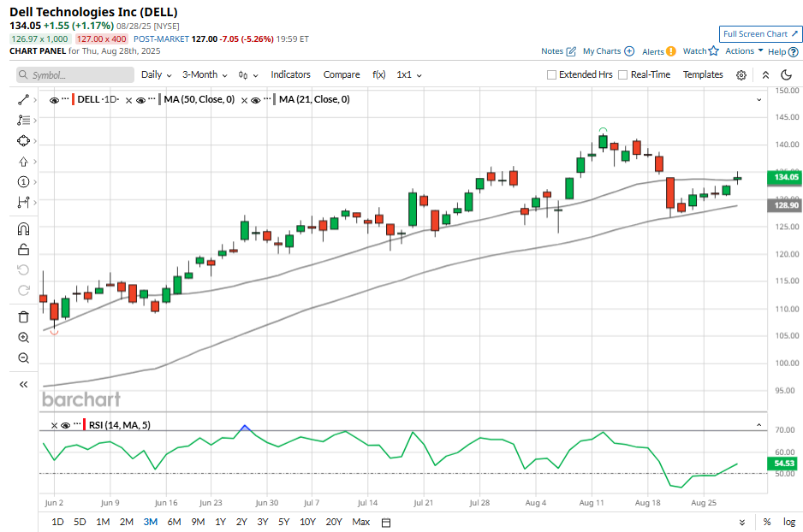The width and height of the screenshot is (803, 532).
Task: Click the MA 50 red color marker
Action: [160, 100]
